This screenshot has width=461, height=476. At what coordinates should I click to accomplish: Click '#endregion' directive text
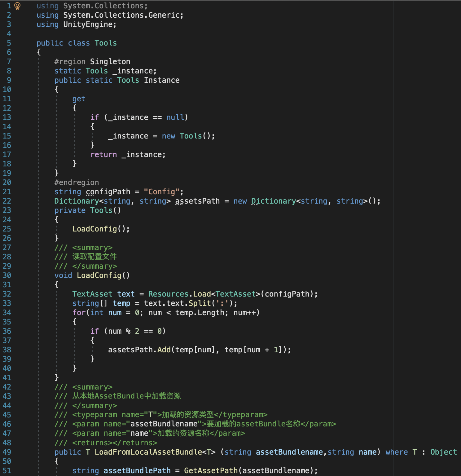tap(77, 183)
